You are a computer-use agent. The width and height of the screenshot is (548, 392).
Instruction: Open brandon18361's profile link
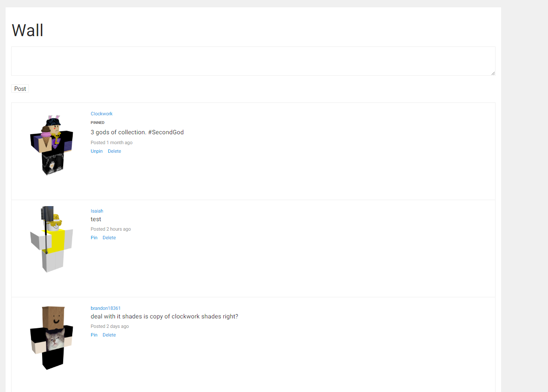[x=105, y=308]
